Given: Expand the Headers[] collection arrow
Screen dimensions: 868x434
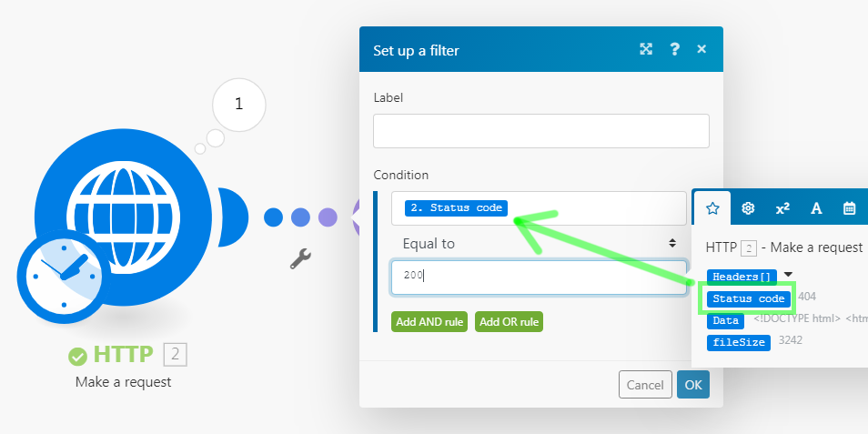Looking at the screenshot, I should [788, 275].
